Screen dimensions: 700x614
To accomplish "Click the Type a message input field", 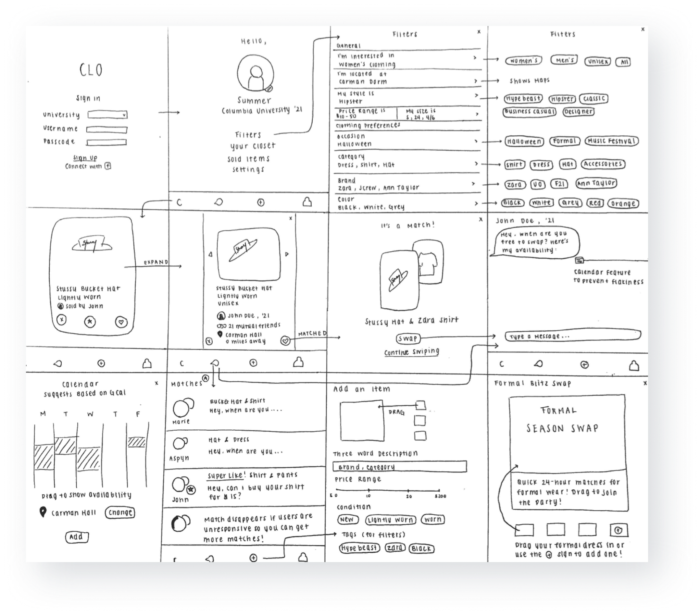I will (573, 336).
